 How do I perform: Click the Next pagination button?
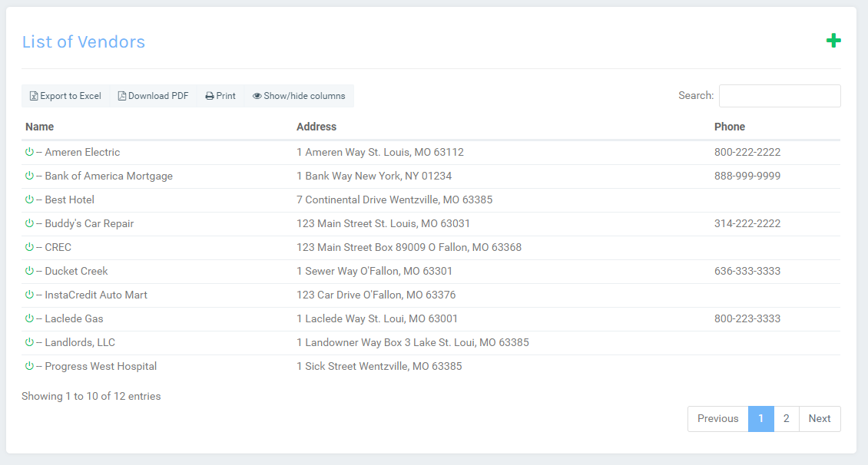(820, 418)
